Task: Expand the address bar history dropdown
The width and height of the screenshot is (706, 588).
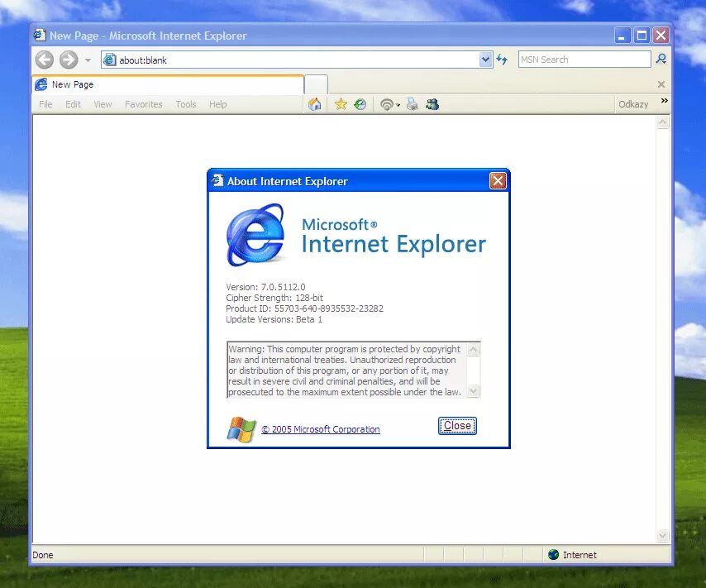Action: pyautogui.click(x=485, y=60)
